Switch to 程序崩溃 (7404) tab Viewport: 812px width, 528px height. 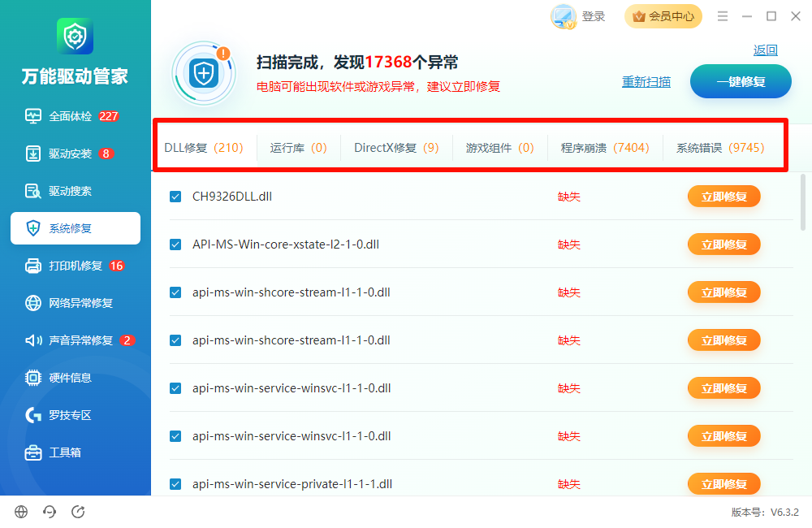(x=605, y=148)
